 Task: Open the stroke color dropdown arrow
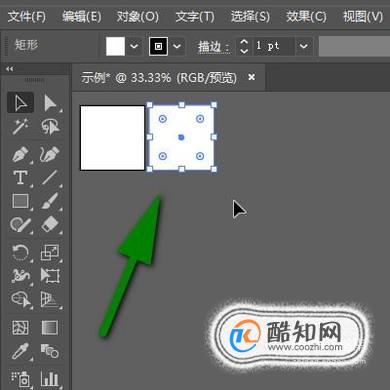point(177,46)
